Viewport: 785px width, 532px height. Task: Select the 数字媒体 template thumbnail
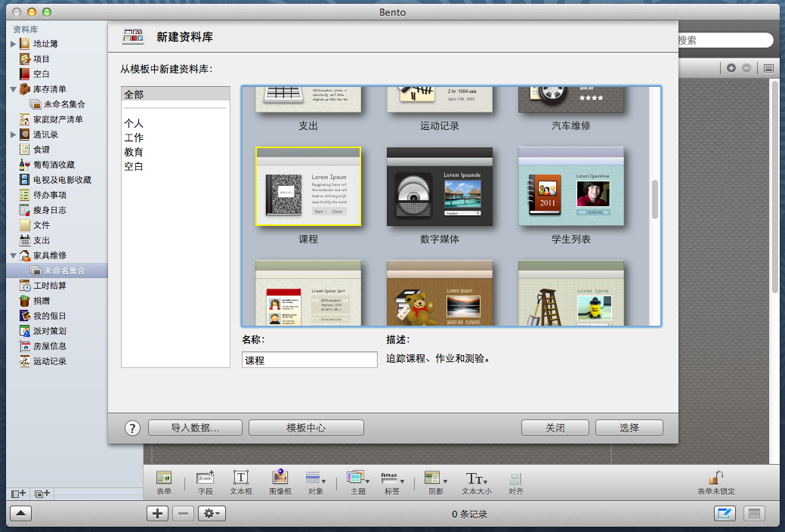[440, 187]
